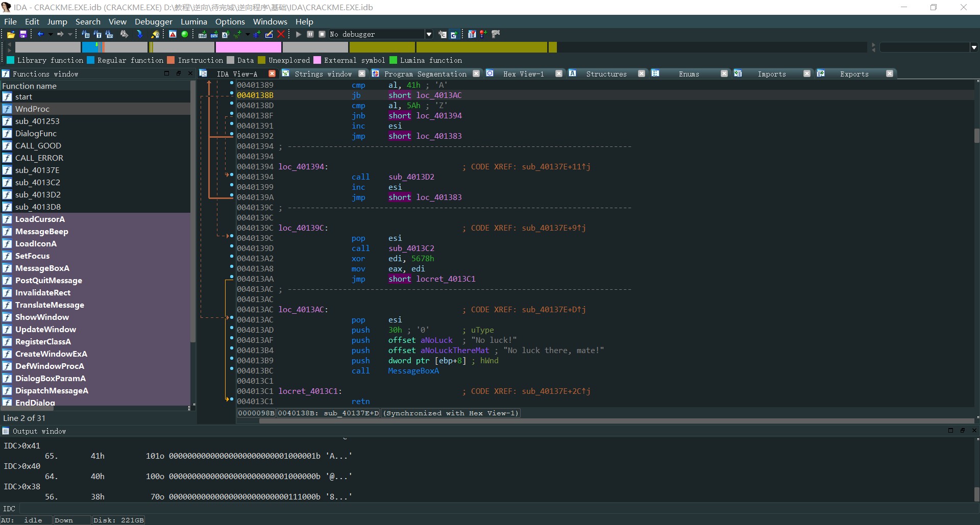Click the green circle toolbar icon
The height and width of the screenshot is (525, 980).
tap(185, 34)
